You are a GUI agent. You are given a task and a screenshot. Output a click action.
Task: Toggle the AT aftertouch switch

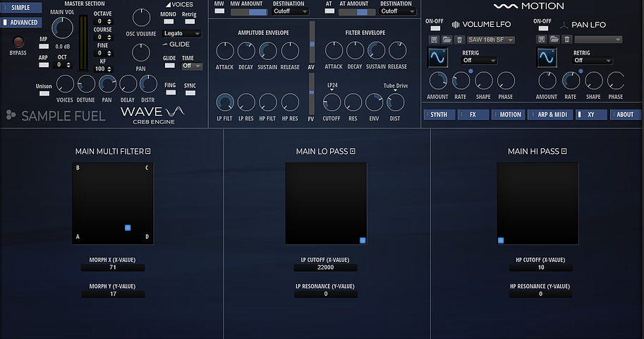(x=329, y=11)
